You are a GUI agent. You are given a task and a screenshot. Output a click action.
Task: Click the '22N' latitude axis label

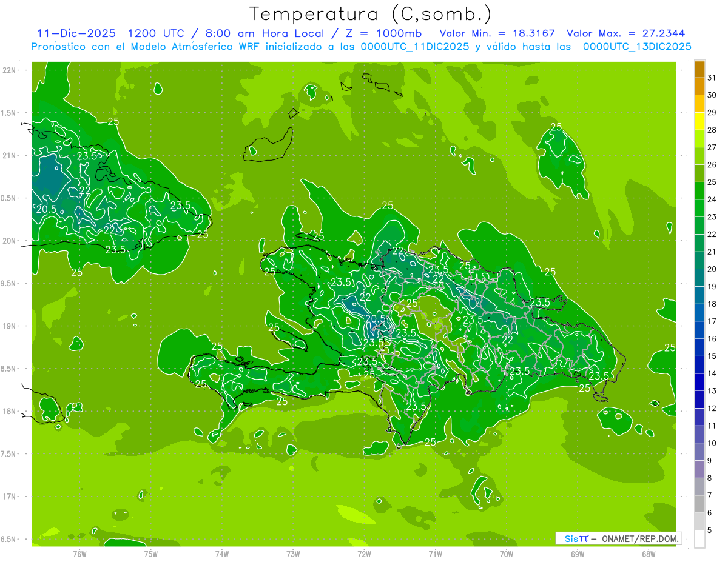(10, 70)
